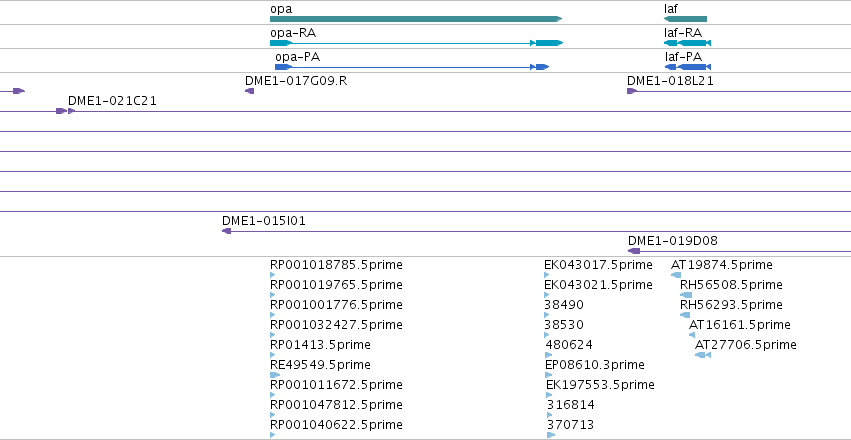
Task: Select the EP08610.3prime EST label
Action: point(595,365)
